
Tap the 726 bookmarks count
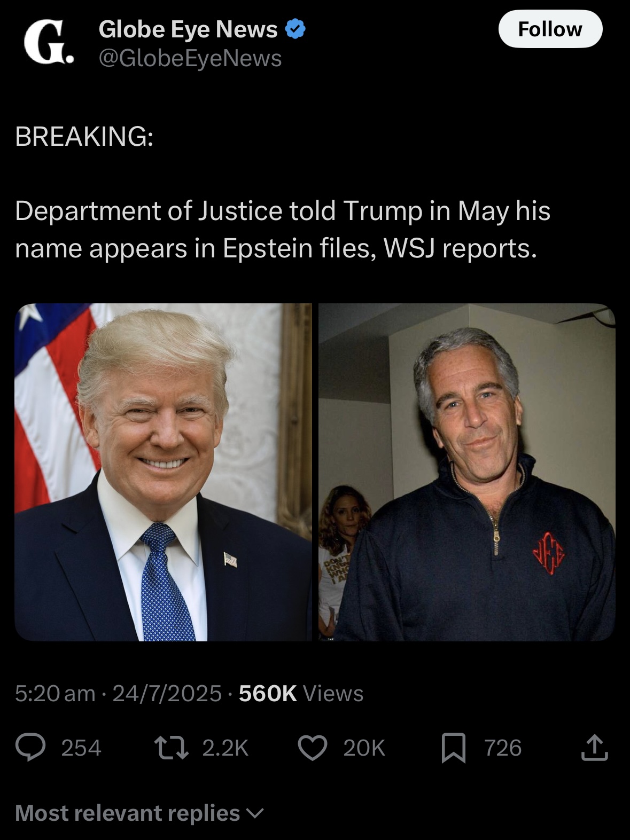coord(503,748)
